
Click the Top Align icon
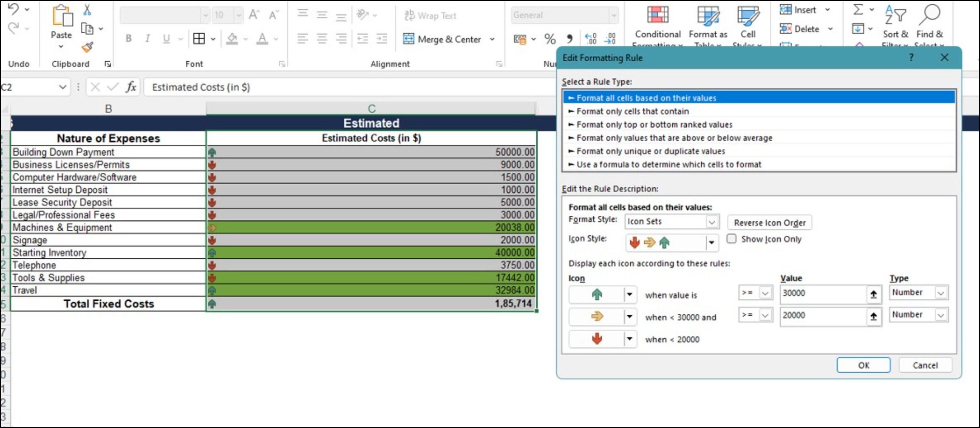303,14
